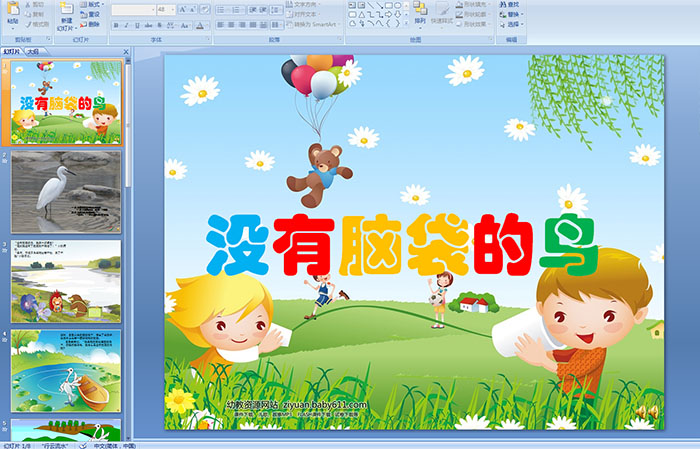
Task: Toggle Bold formatting button
Action: click(x=114, y=25)
